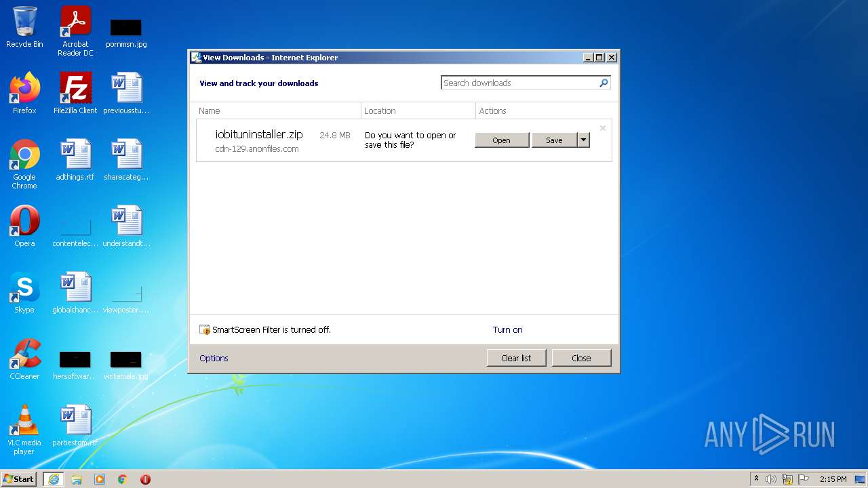Screen dimensions: 868x488
Task: Click the Opera taskbar icon
Action: [145, 479]
